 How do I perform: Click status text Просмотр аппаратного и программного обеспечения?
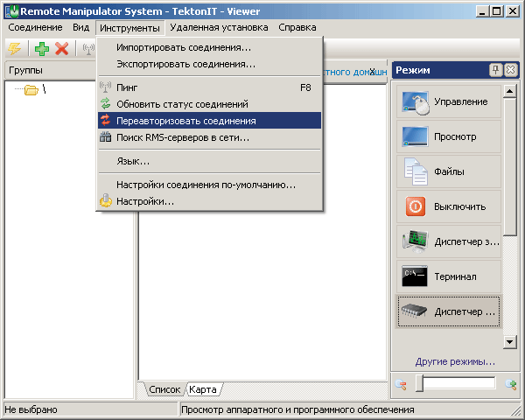(x=297, y=409)
